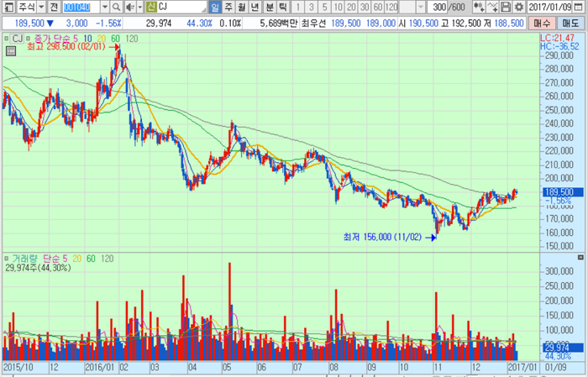The width and height of the screenshot is (588, 377).
Task: Toggle the square next to 종가 단순 indicator
Action: pos(29,38)
